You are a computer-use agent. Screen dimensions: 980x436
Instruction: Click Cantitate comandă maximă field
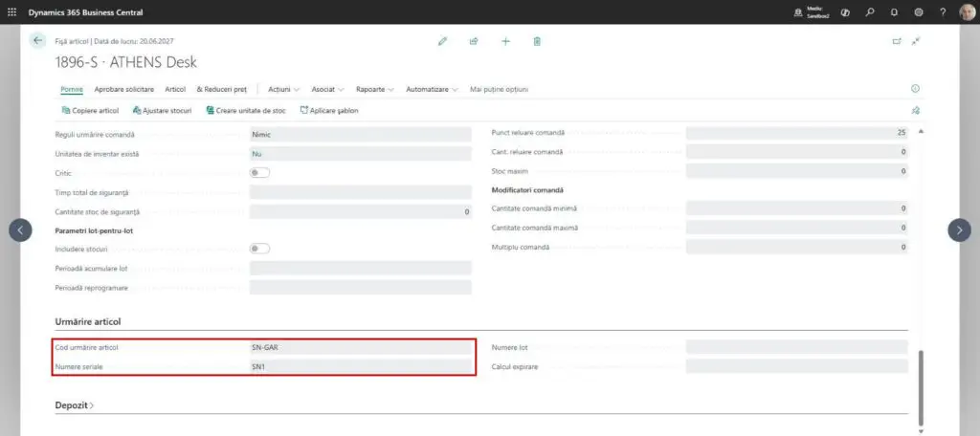pyautogui.click(x=797, y=228)
